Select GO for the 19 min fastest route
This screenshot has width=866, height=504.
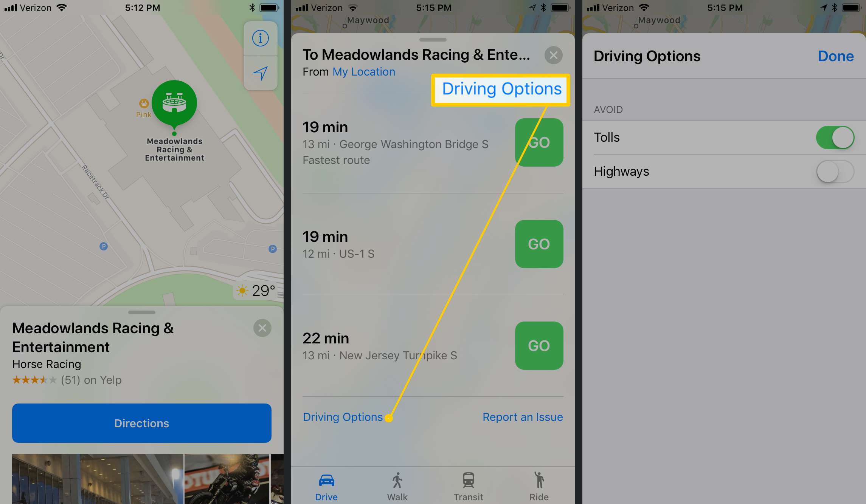point(538,142)
